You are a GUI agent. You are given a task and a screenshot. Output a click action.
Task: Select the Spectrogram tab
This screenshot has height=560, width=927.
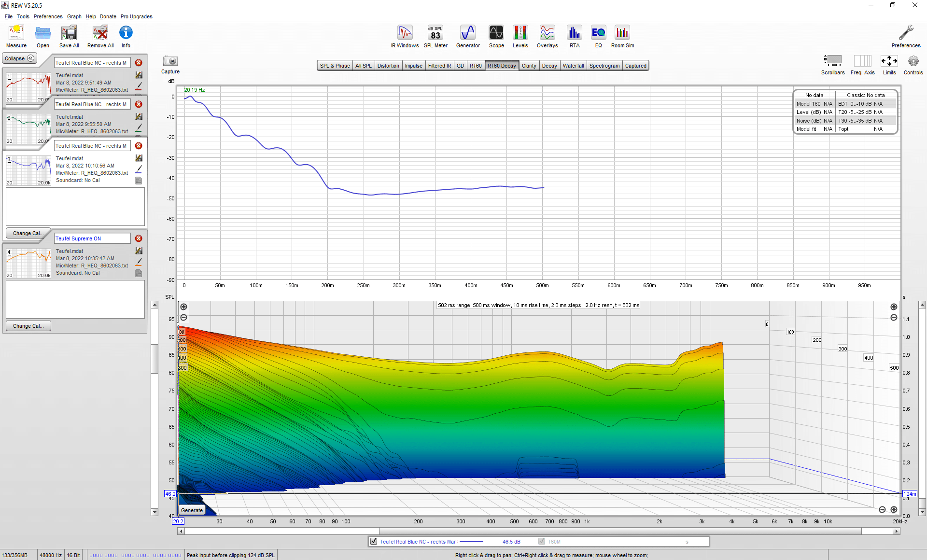[604, 66]
